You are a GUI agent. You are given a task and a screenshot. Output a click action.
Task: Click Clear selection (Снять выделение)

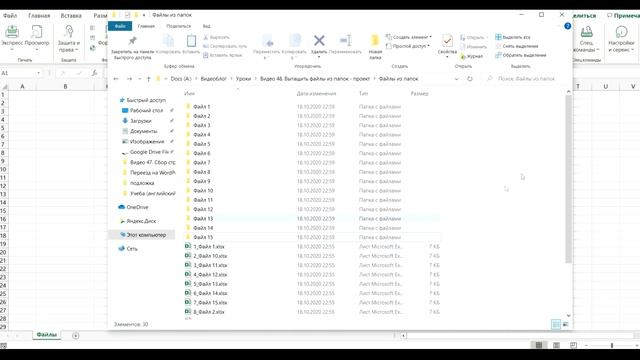tap(517, 46)
